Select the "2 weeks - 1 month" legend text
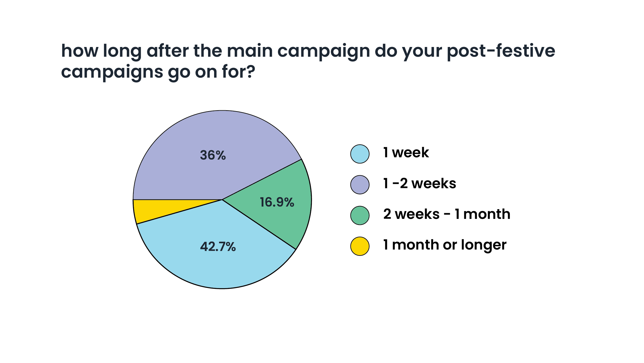The height and width of the screenshot is (363, 644). point(447,214)
